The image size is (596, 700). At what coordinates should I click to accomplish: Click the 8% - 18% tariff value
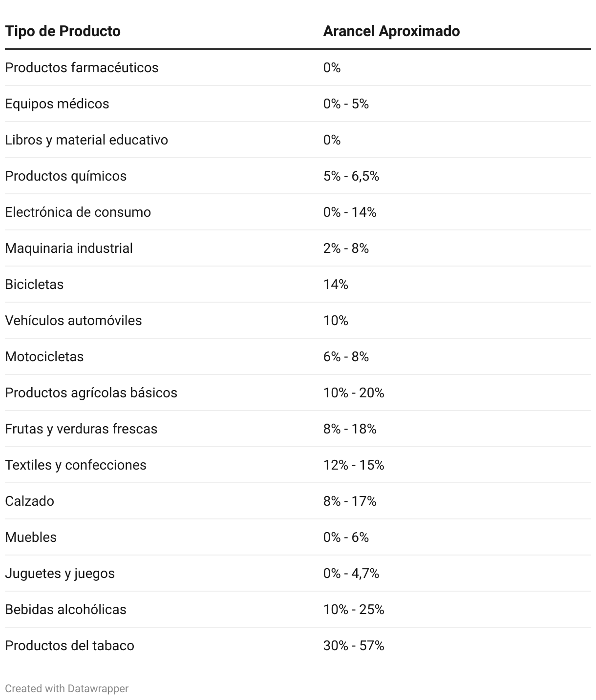(x=350, y=429)
